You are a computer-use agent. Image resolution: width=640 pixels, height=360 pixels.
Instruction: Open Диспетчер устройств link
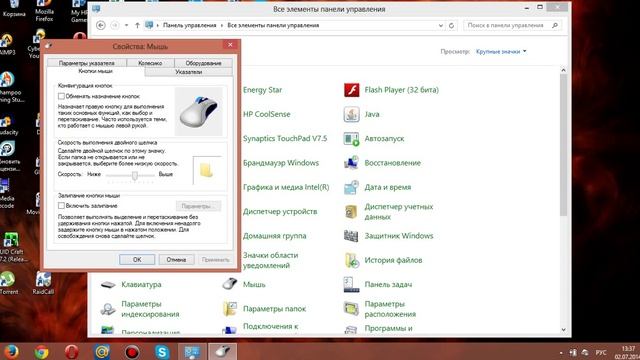[280, 211]
